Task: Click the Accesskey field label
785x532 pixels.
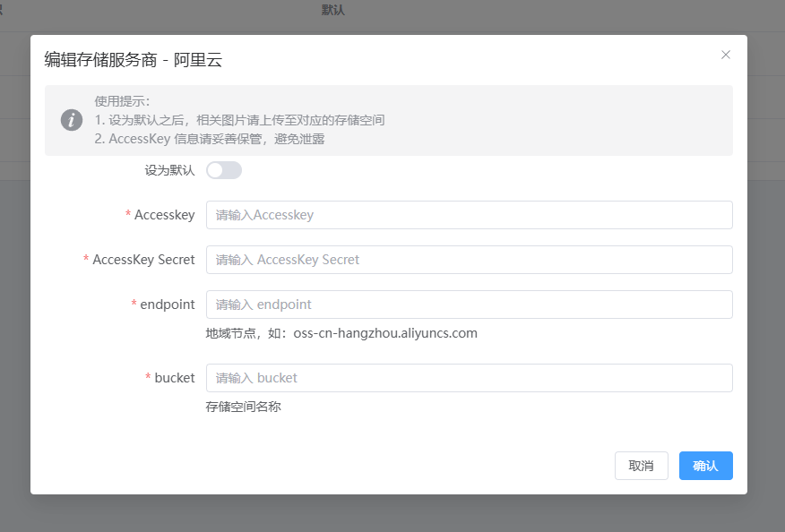Action: [164, 215]
